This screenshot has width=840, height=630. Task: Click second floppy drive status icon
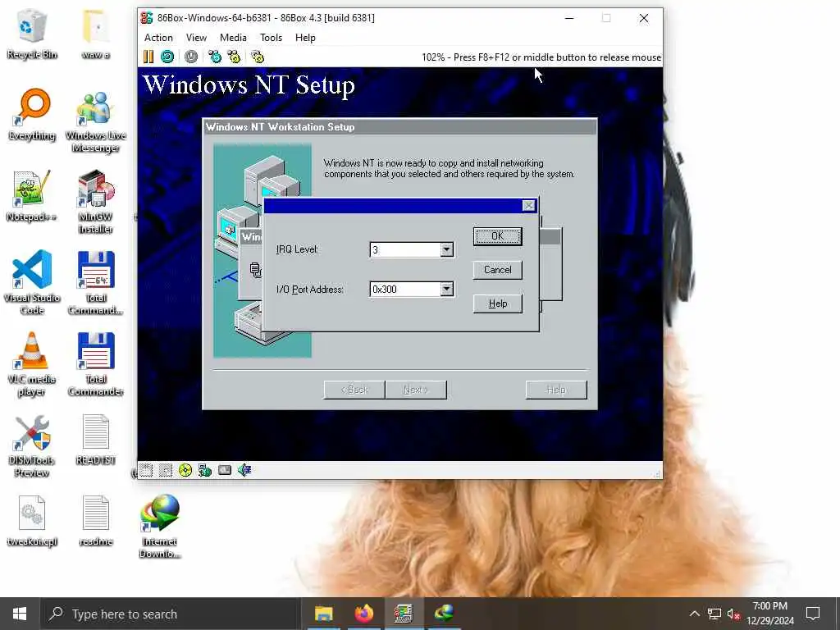(166, 470)
